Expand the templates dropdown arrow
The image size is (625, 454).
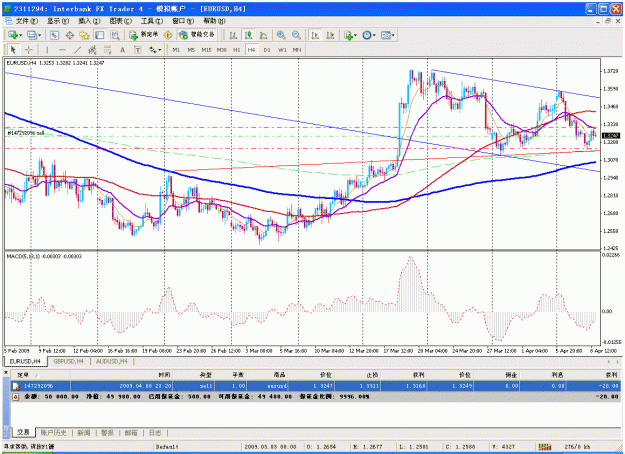point(393,35)
